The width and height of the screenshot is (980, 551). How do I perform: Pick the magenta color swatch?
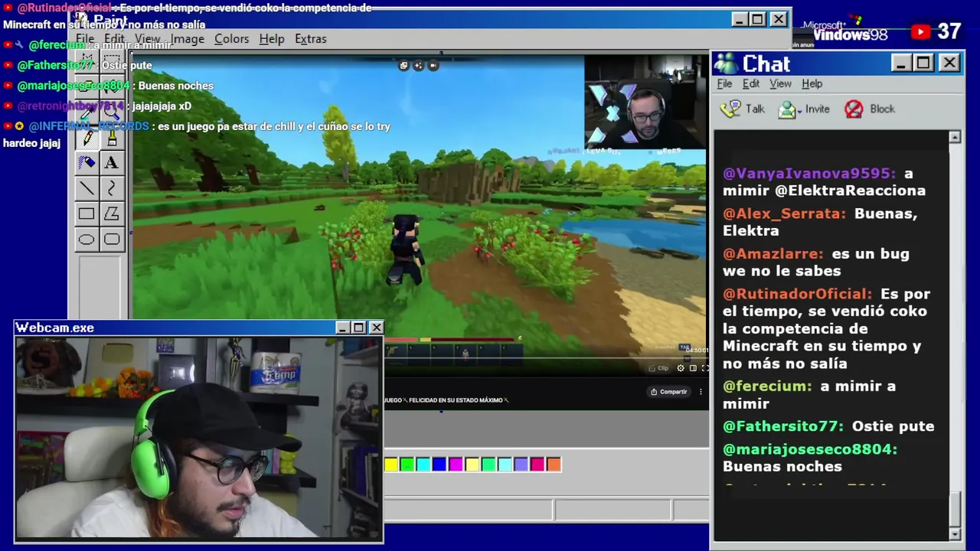456,465
